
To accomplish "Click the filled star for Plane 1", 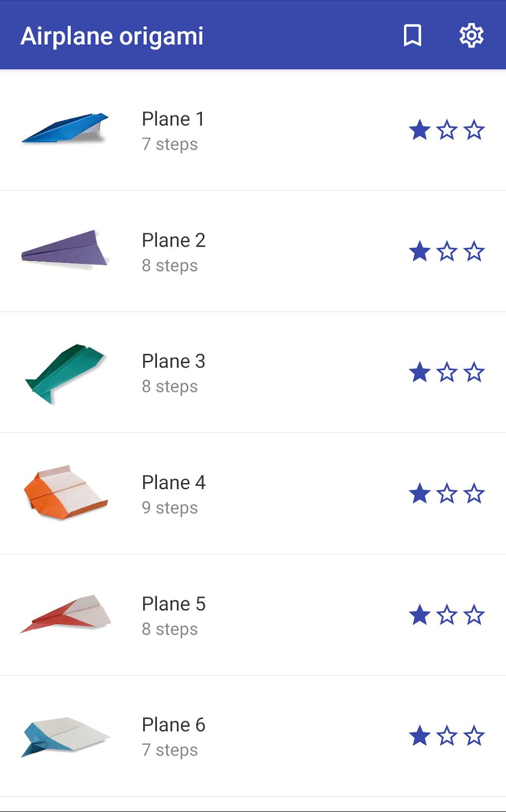I will point(420,130).
